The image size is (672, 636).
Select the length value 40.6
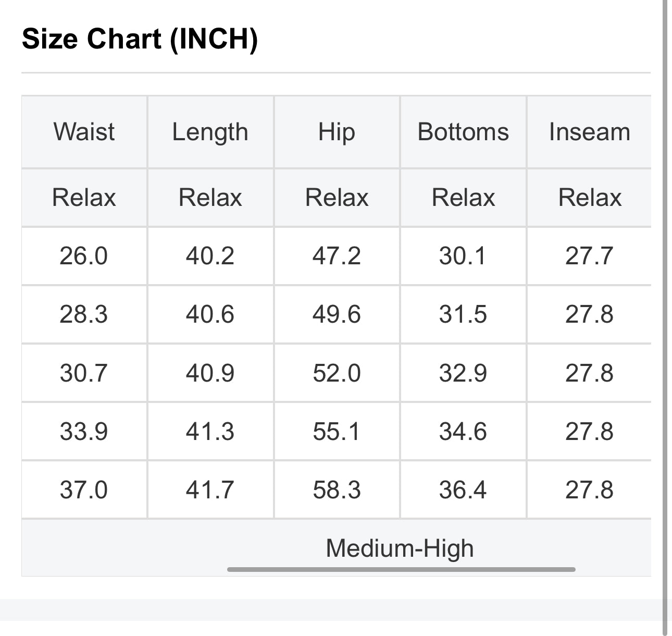point(210,314)
